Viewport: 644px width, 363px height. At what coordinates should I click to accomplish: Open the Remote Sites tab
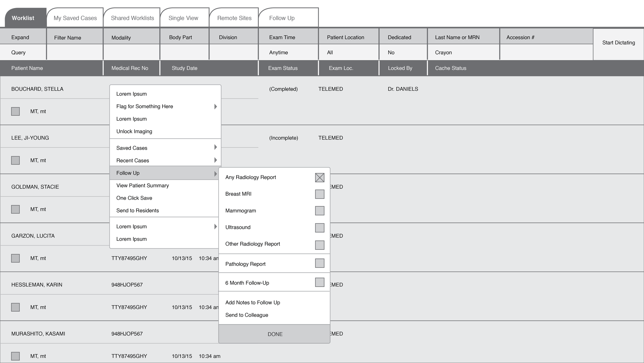tap(234, 18)
